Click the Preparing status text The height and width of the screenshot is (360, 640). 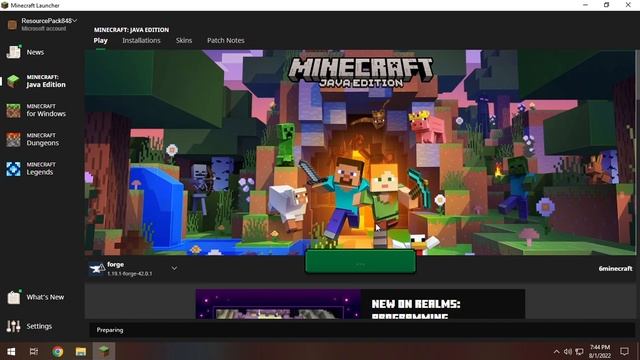pos(110,330)
